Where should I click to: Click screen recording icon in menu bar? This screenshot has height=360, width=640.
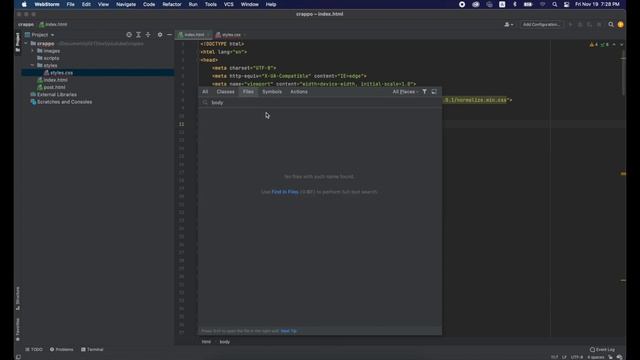[462, 4]
